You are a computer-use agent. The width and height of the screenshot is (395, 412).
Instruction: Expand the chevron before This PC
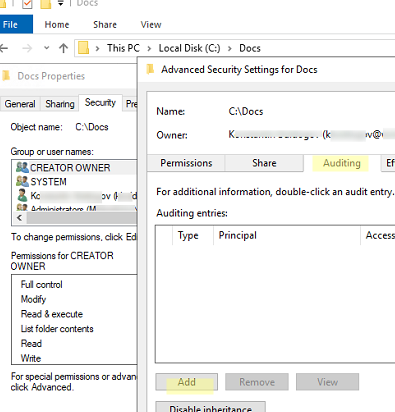97,49
